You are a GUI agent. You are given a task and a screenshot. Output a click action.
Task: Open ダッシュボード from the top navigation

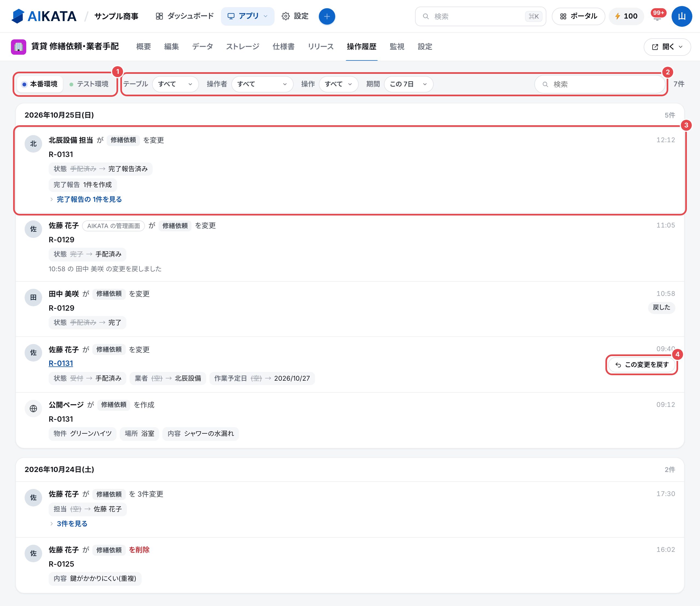point(185,16)
